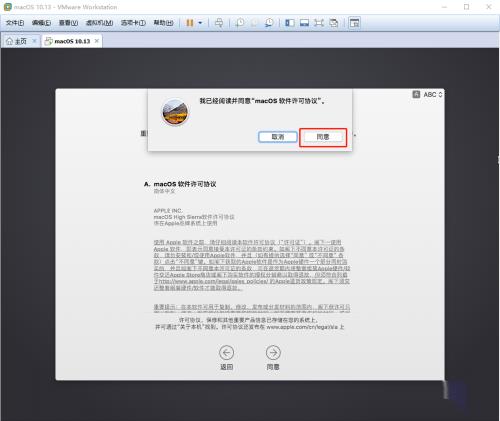500x421 pixels.
Task: Open the 文件(F) menu
Action: 15,23
